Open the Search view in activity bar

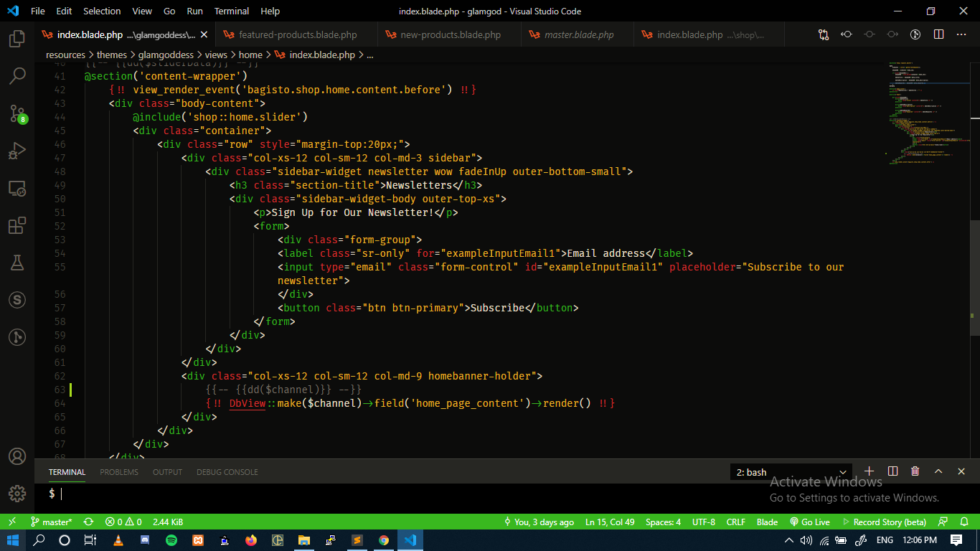pyautogui.click(x=17, y=75)
